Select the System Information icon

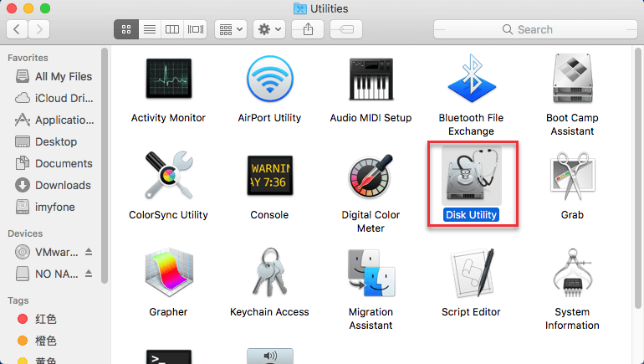coord(572,273)
